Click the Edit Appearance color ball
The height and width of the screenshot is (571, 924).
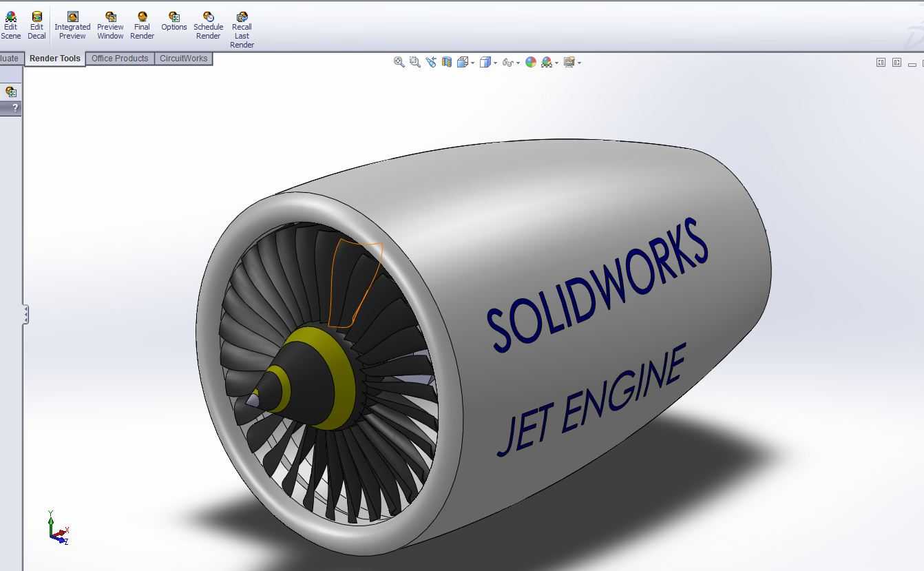coord(531,62)
